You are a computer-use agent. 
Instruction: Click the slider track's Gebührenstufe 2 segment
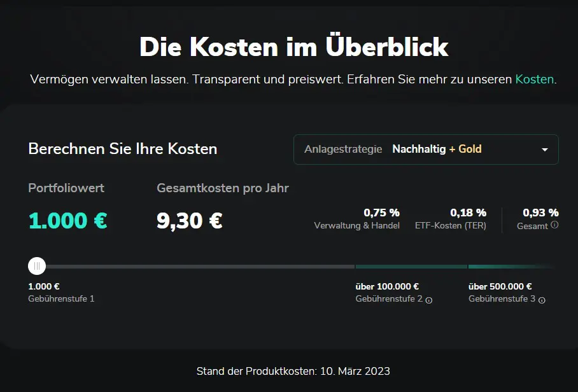(x=411, y=267)
